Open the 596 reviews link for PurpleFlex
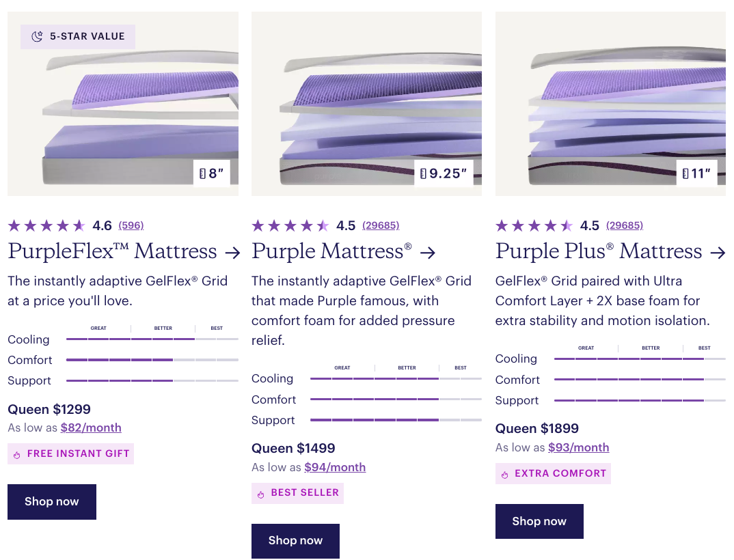734x560 pixels. tap(131, 225)
